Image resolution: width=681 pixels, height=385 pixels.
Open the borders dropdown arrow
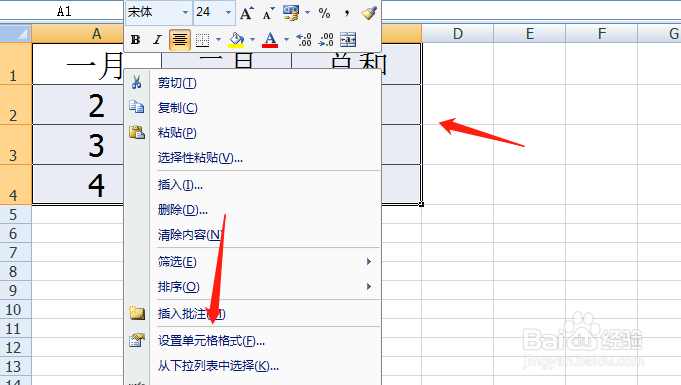218,40
